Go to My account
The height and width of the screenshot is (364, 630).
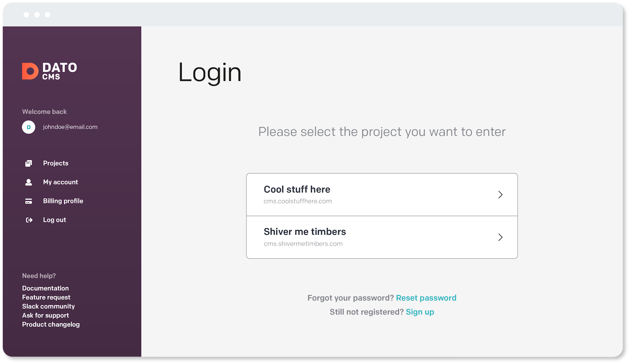coord(60,182)
